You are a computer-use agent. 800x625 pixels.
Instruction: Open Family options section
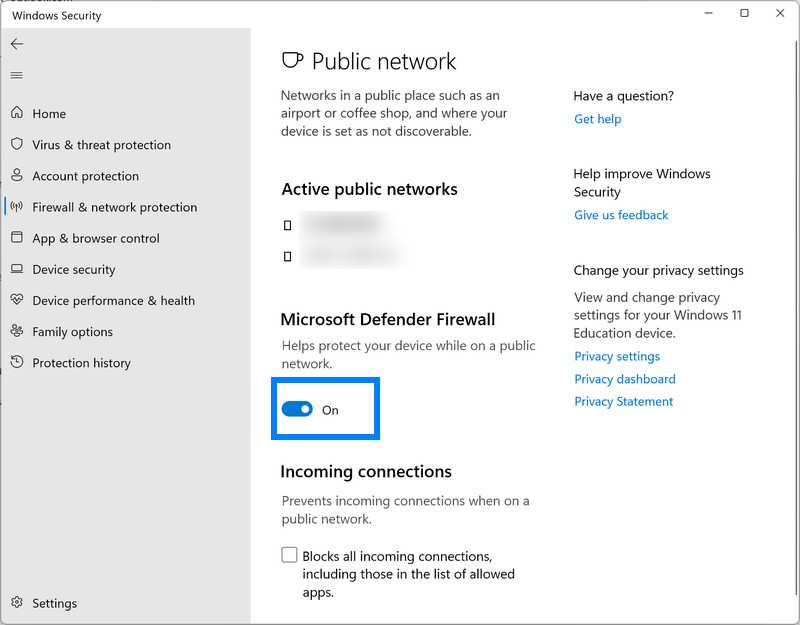(72, 332)
